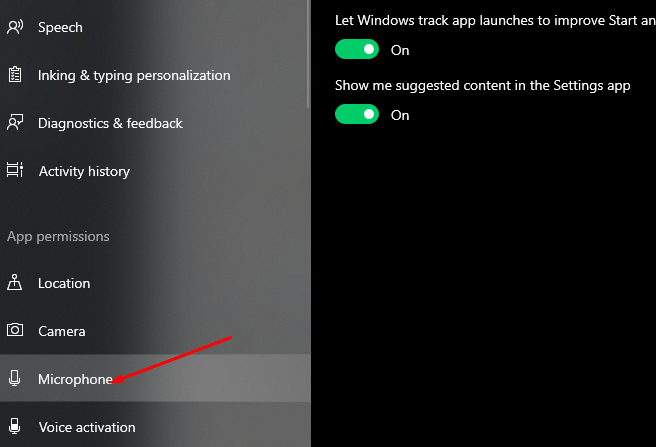Click the Voice activation icon

click(x=15, y=427)
